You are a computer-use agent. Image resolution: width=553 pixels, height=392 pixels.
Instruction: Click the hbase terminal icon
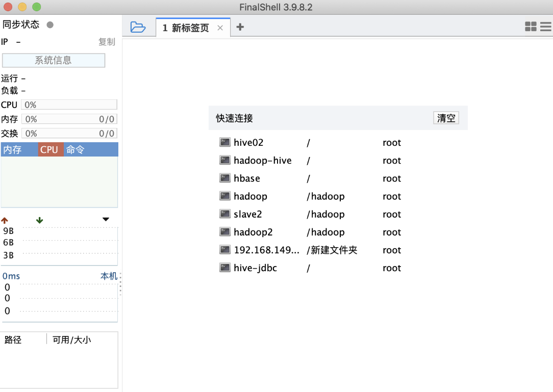point(225,178)
